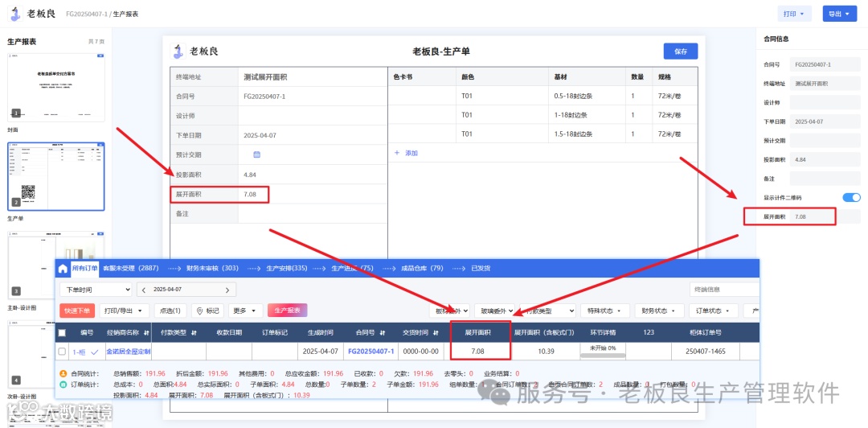Click 添加 to add a row
868x428 pixels.
[x=411, y=153]
